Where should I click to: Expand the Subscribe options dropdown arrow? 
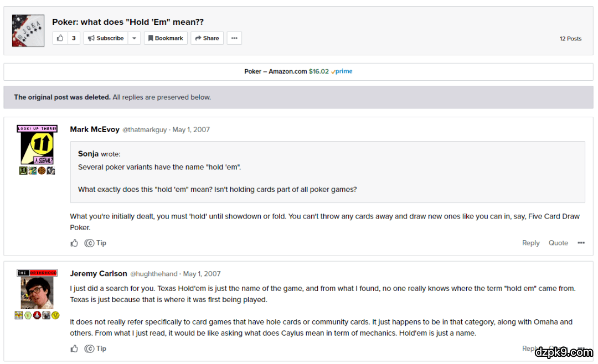(135, 38)
